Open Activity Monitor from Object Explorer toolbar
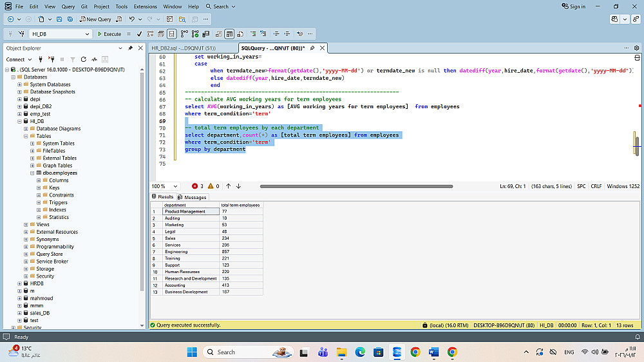 click(94, 59)
